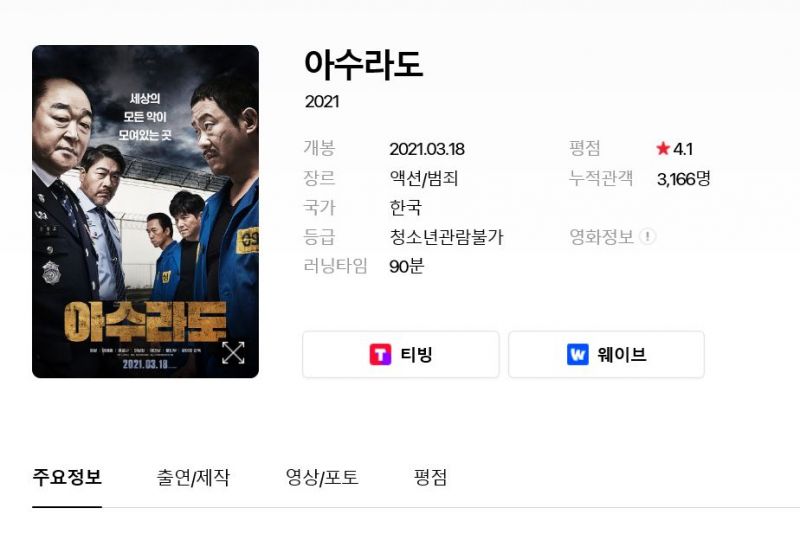This screenshot has width=800, height=534.
Task: Switch to the 출연/제작 tab
Action: click(x=193, y=478)
